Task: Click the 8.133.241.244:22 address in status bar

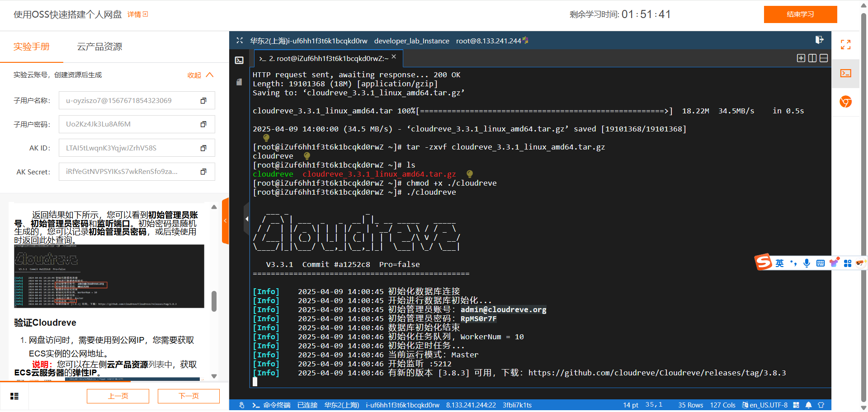Action: [471, 405]
